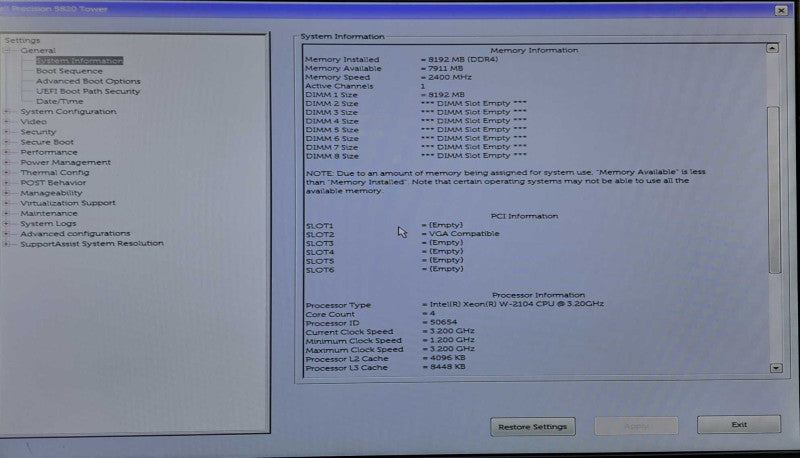This screenshot has width=800, height=458.
Task: Click the Maximum Clock Speed row
Action: (x=390, y=349)
